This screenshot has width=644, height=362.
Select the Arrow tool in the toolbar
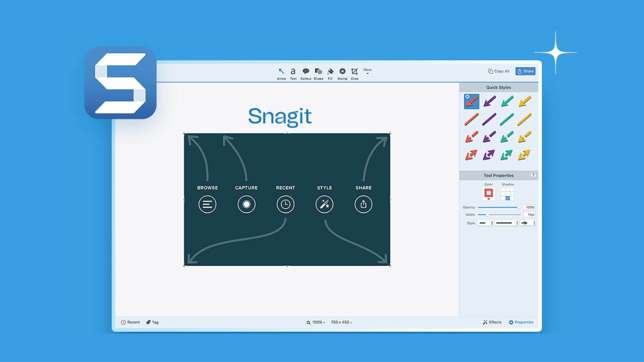(x=281, y=73)
